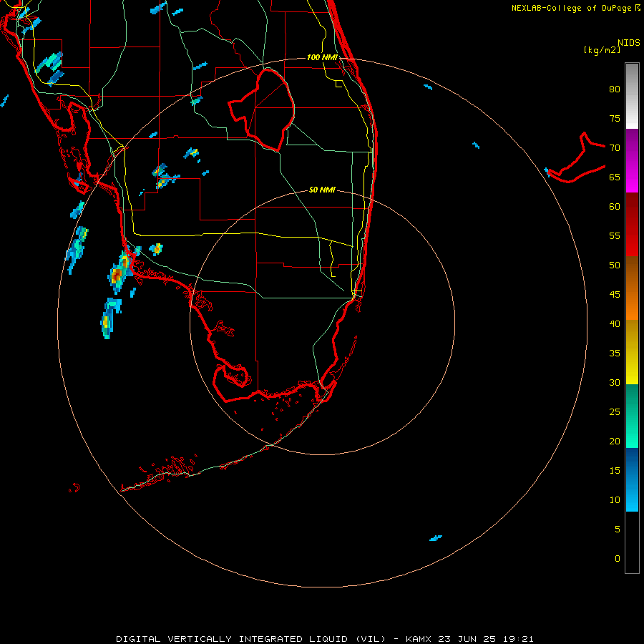Click the 50 NMI range ring label

tap(322, 190)
